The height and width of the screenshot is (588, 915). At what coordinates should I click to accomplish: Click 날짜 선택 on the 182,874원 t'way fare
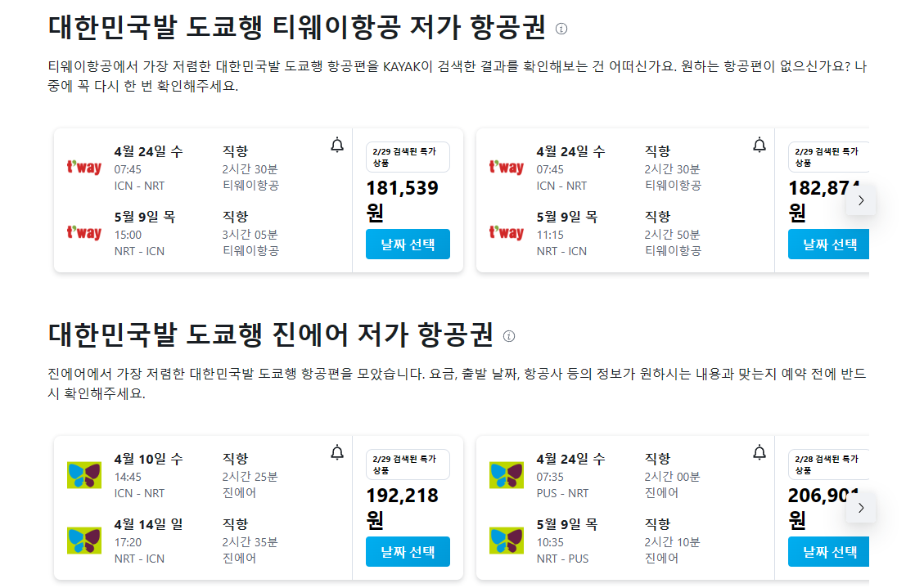pos(828,244)
